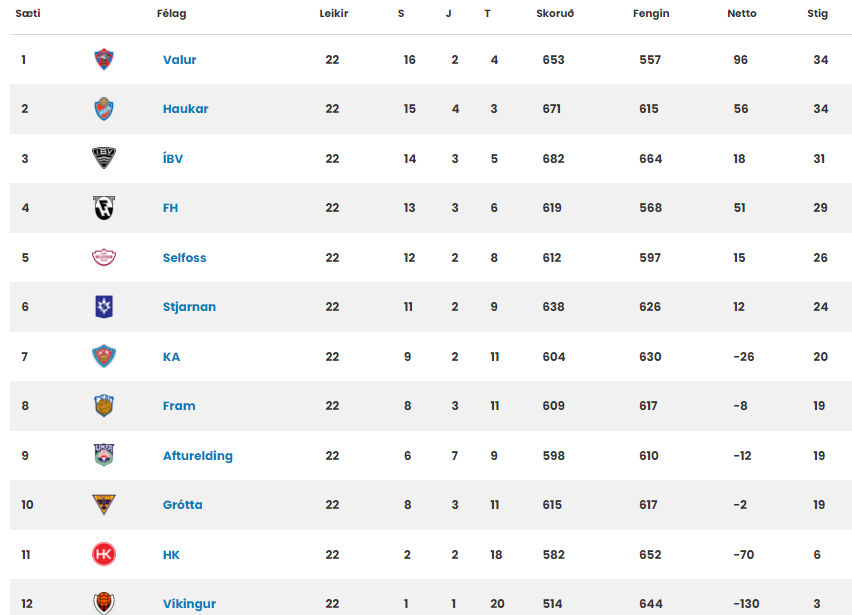
Task: Click the Haukar team logo
Action: coord(104,109)
